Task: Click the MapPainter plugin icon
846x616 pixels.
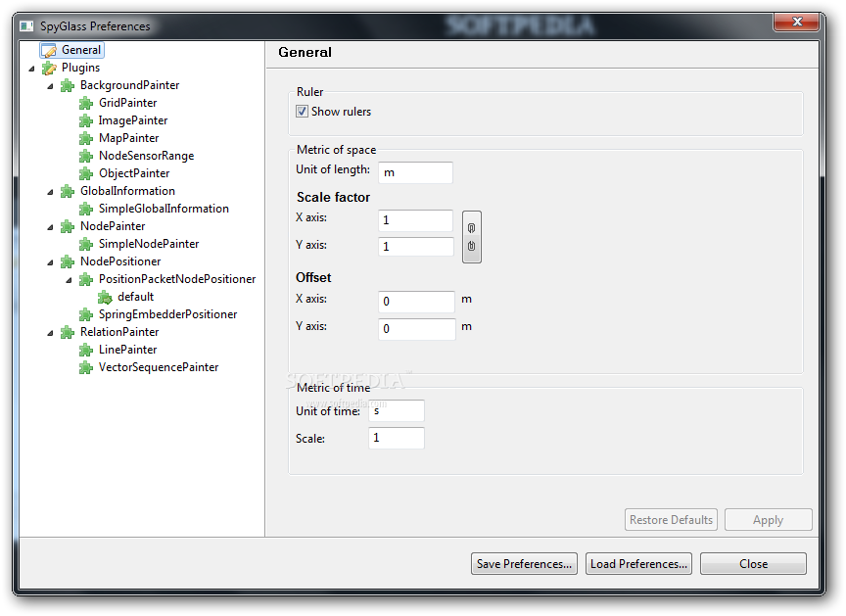Action: [x=86, y=139]
